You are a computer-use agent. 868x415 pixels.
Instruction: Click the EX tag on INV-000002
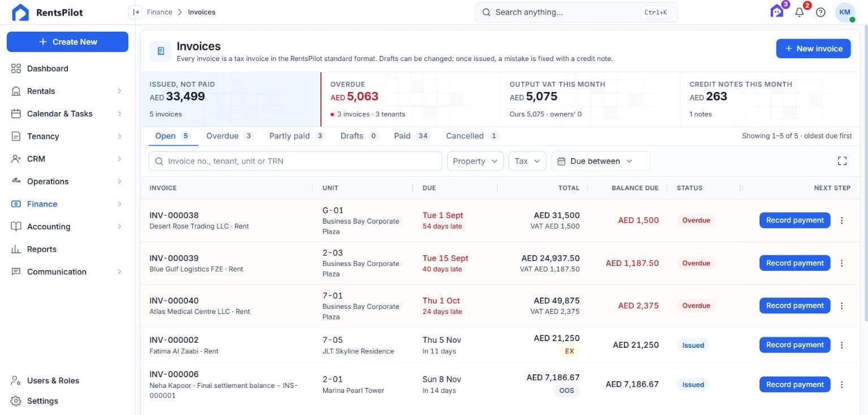pos(569,351)
